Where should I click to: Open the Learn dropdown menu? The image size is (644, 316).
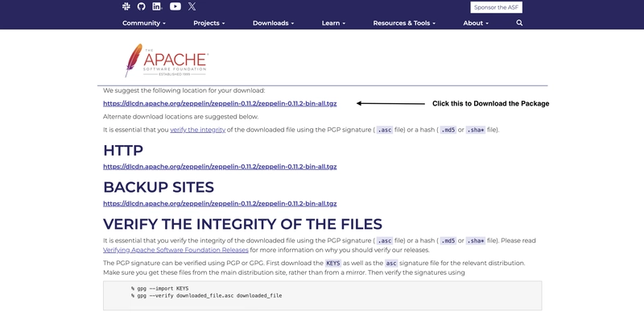pyautogui.click(x=333, y=23)
